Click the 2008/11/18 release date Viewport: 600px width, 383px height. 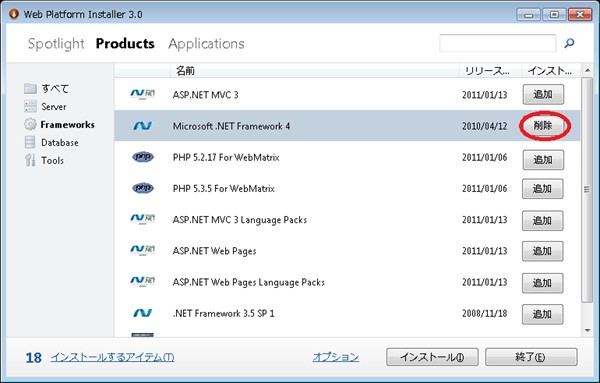pyautogui.click(x=484, y=313)
